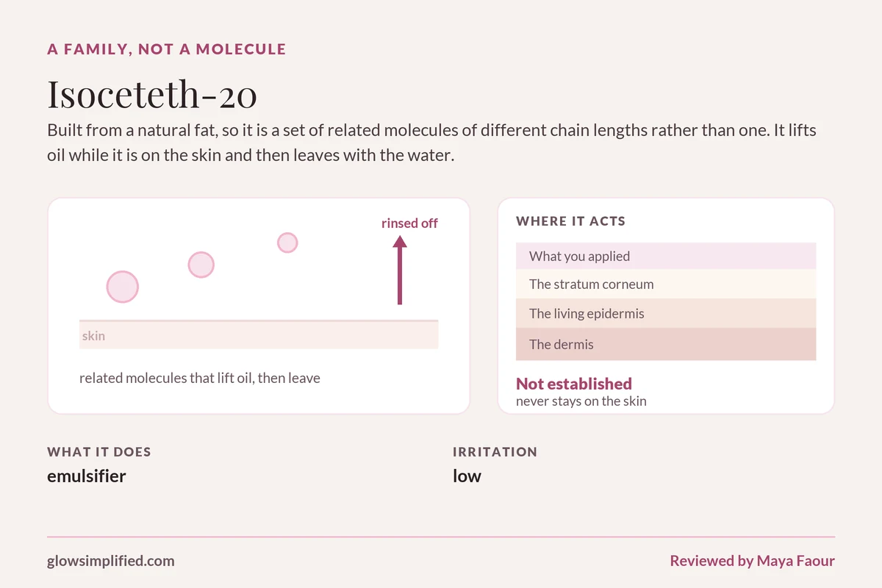Select 'The living epidermis' layer band
882x588 pixels.
(x=666, y=313)
